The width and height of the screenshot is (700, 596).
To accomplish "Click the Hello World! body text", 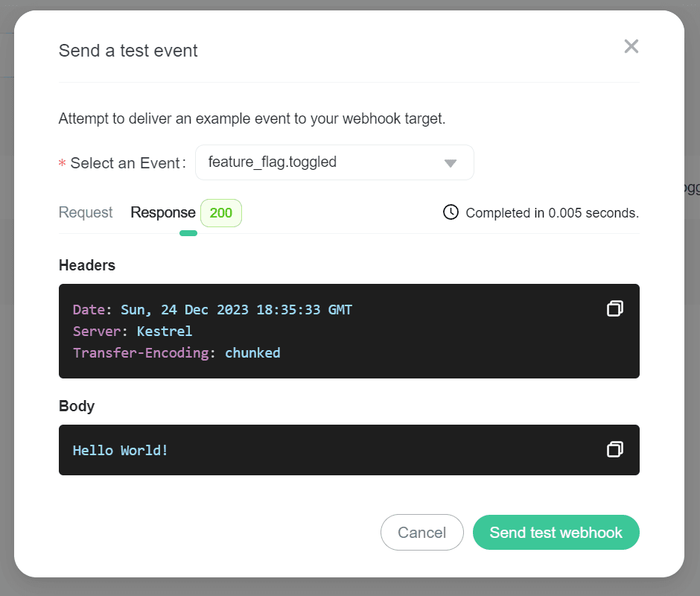I will 121,450.
